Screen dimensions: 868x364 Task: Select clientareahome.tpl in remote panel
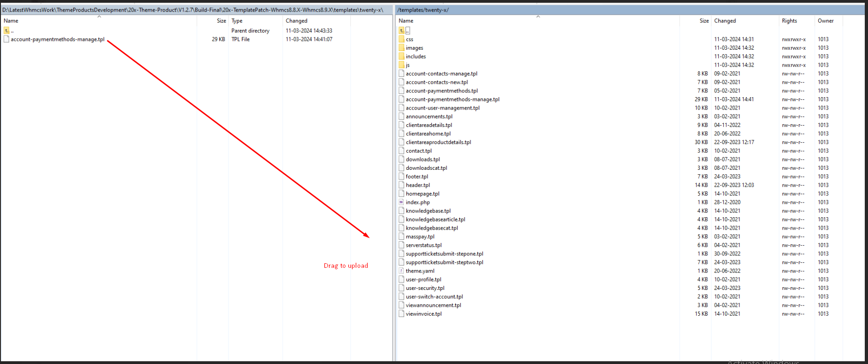428,134
